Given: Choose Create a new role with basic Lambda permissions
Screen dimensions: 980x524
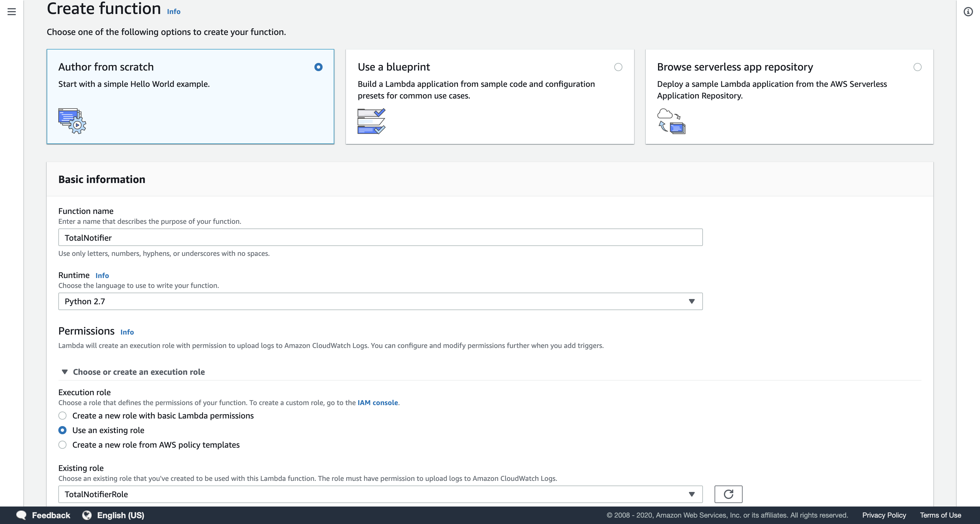Looking at the screenshot, I should [x=62, y=416].
